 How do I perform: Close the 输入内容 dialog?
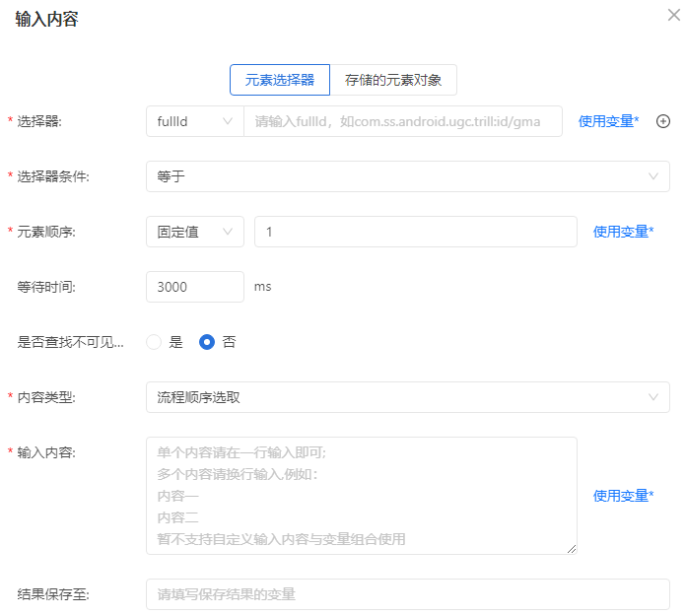tap(673, 15)
